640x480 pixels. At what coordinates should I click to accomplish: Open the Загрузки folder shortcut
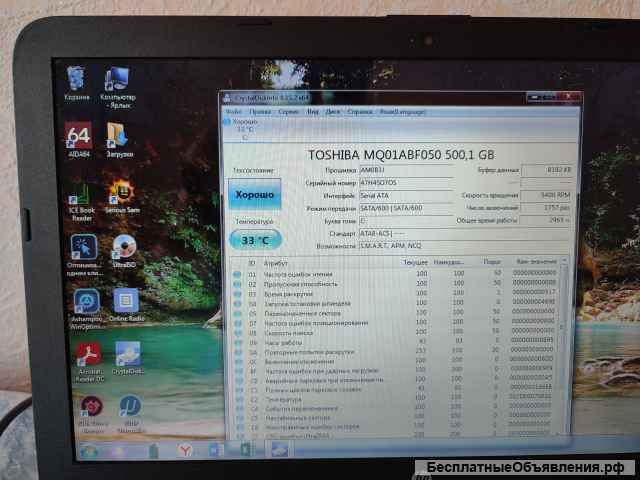coord(119,140)
